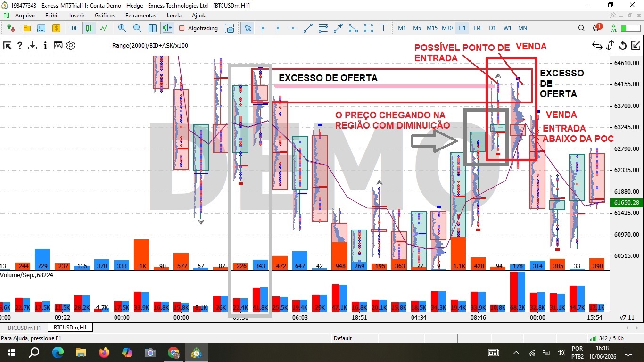644x362 pixels.
Task: Toggle candlestick chart mode
Action: tap(89, 28)
